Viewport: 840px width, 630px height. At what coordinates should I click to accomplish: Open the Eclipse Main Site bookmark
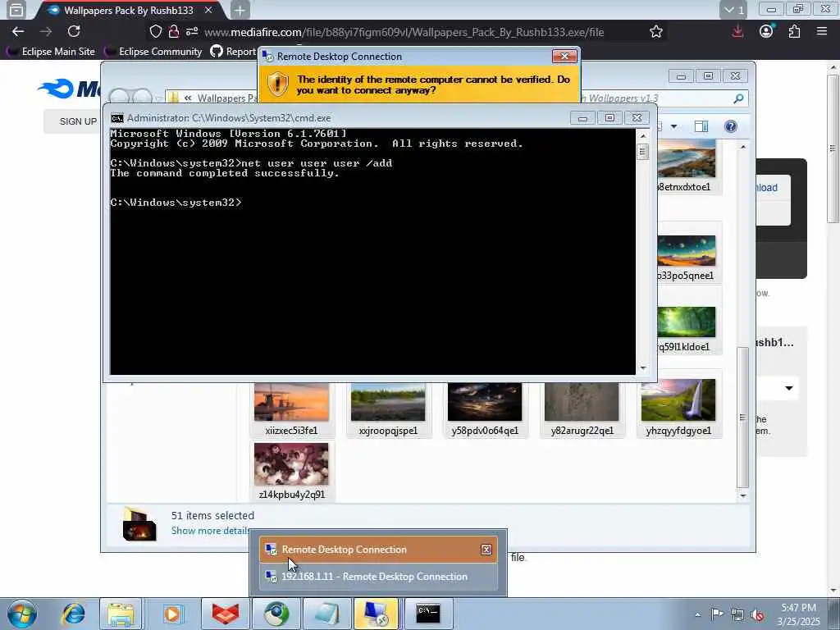pyautogui.click(x=51, y=52)
